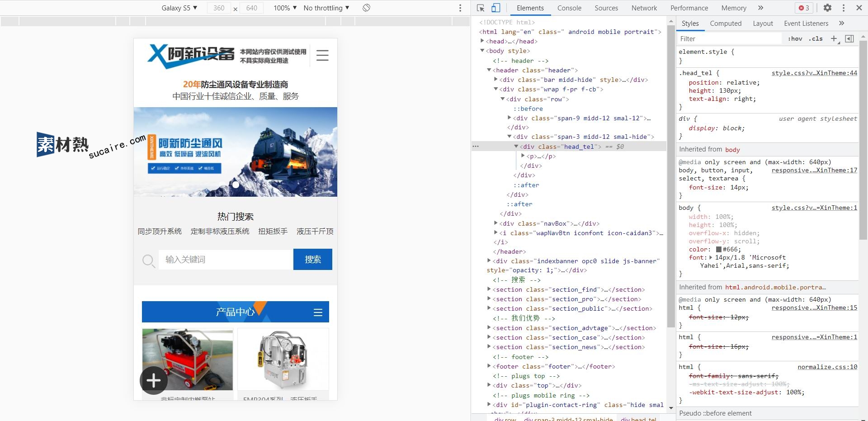Click the red hydraulic pump product thumbnail
Screen dimensions: 868x421
tap(188, 360)
